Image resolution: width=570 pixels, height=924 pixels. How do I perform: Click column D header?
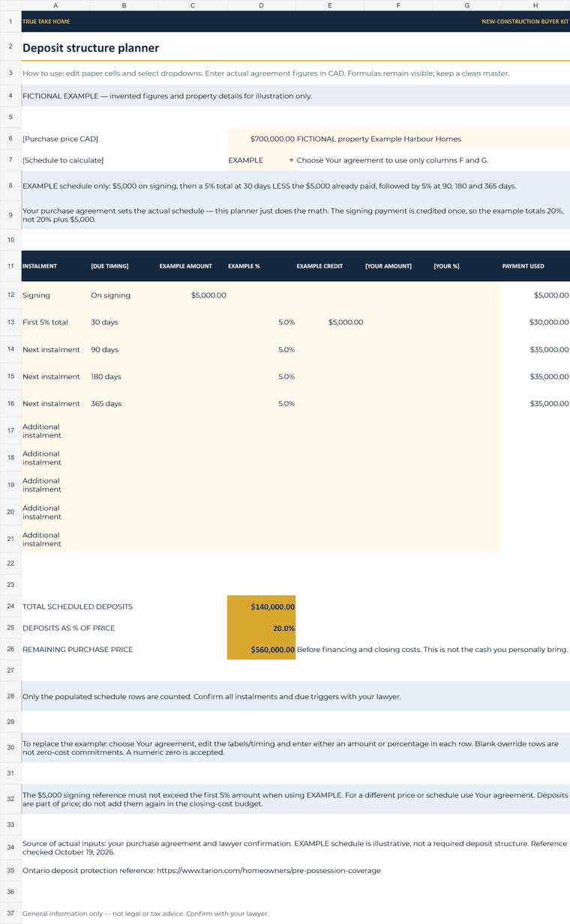pos(261,5)
